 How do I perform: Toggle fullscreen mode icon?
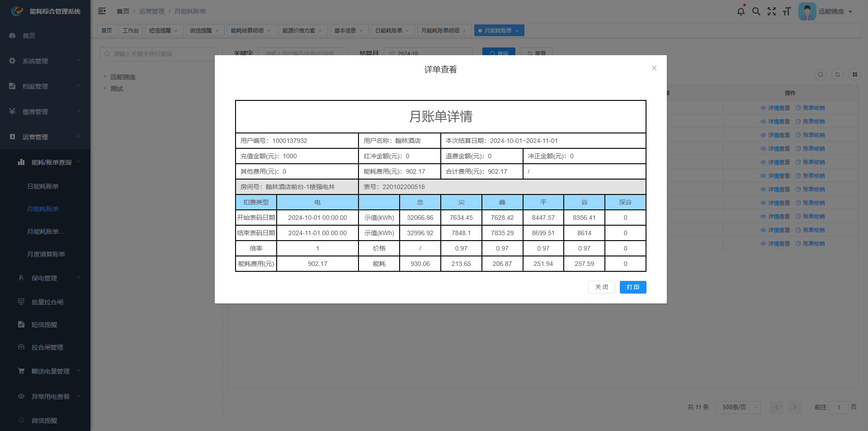(771, 11)
